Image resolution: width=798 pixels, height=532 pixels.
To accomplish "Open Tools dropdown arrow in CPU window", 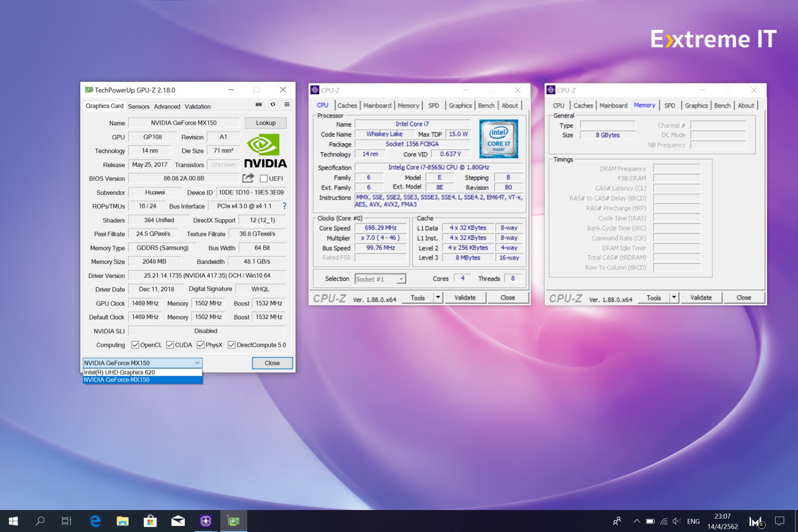I will [438, 298].
